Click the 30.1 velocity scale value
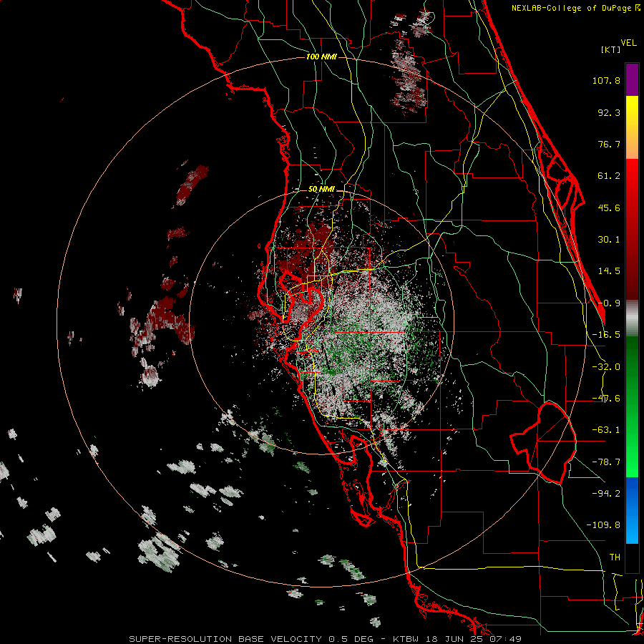Image resolution: width=644 pixels, height=644 pixels. 609,240
